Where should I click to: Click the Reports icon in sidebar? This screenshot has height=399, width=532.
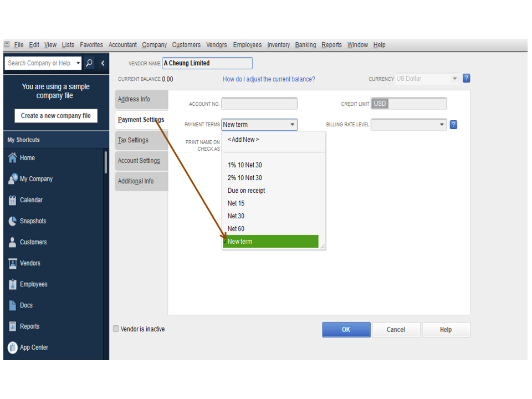12,326
